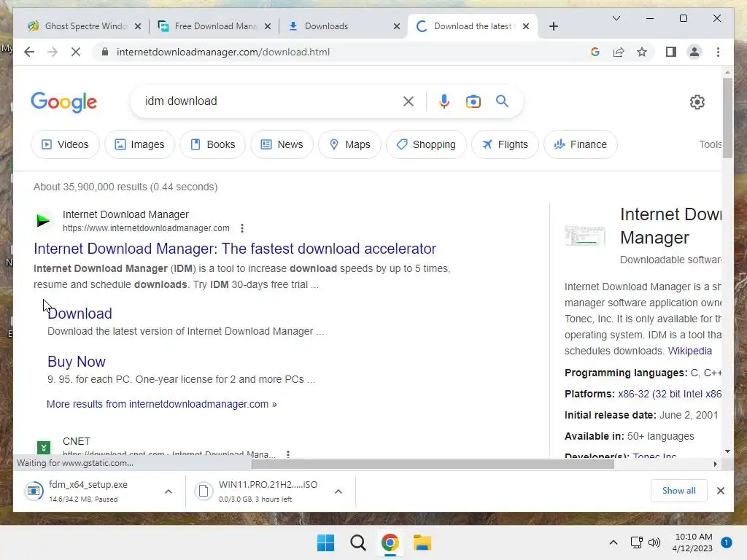Viewport: 747px width, 560px height.
Task: Open the Chrome profile avatar menu
Action: [x=694, y=52]
